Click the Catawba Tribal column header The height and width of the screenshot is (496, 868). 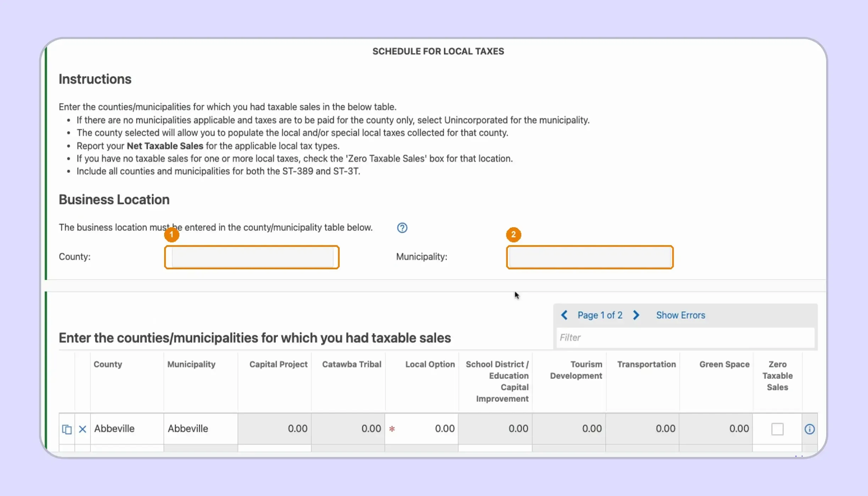click(x=352, y=364)
